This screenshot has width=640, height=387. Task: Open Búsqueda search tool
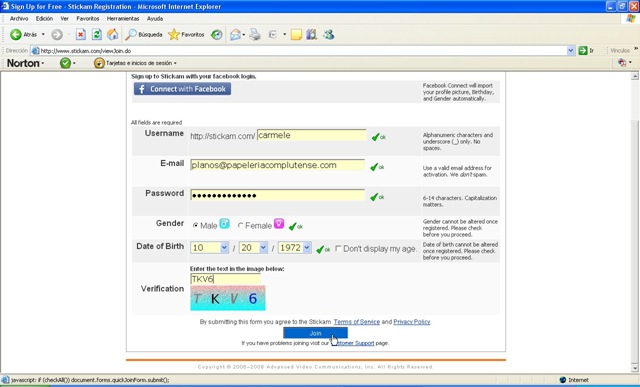[144, 35]
